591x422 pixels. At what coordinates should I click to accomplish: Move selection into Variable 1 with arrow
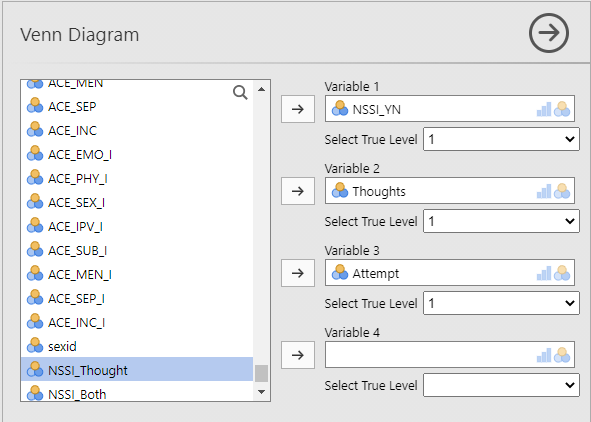click(x=298, y=109)
